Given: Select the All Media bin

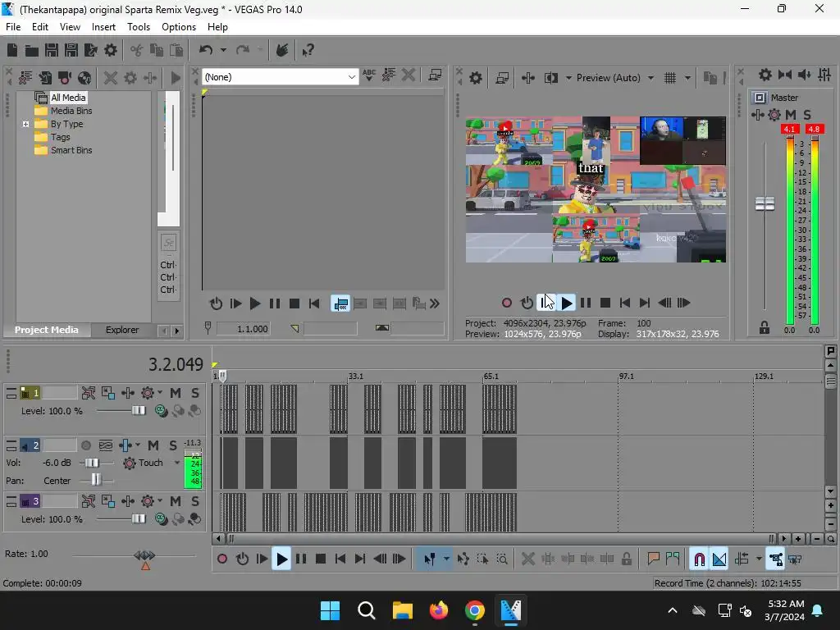Looking at the screenshot, I should click(x=68, y=98).
